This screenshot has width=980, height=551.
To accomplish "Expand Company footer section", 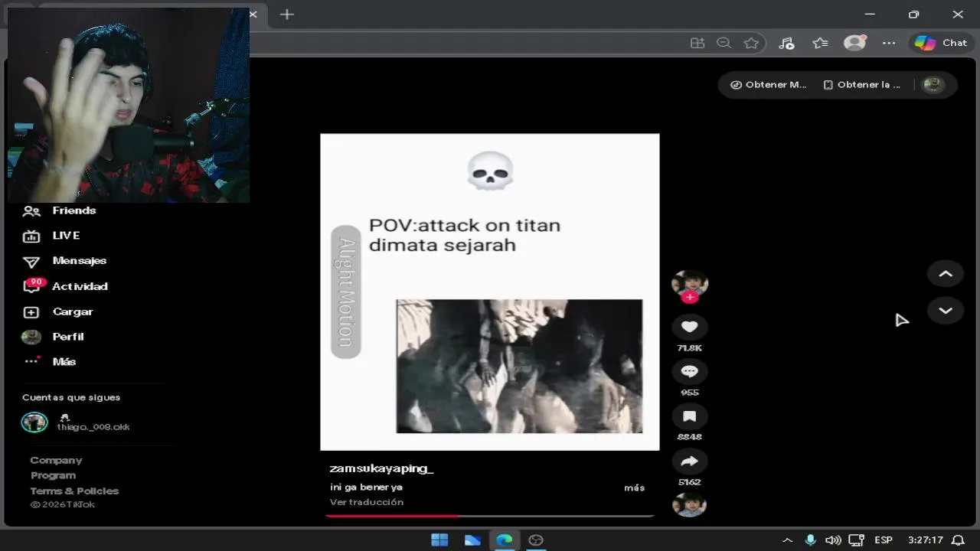I will tap(56, 461).
